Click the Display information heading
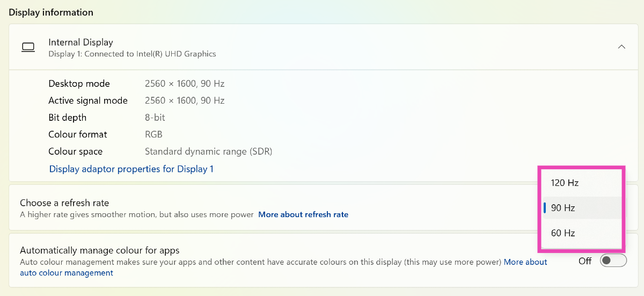This screenshot has height=296, width=644. pyautogui.click(x=51, y=12)
